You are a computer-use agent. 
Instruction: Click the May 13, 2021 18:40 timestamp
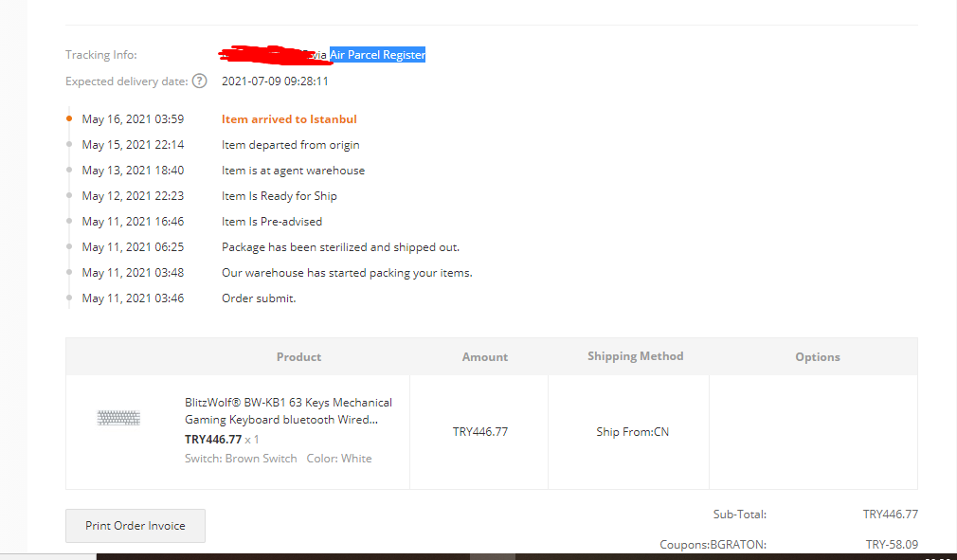tap(133, 171)
